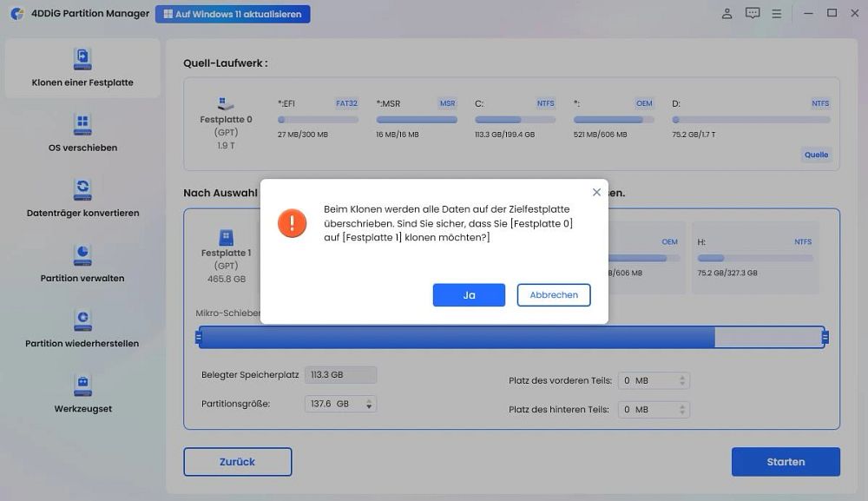The width and height of the screenshot is (868, 501).
Task: Click Auf Windows 11 aktualisieren button
Action: (233, 14)
